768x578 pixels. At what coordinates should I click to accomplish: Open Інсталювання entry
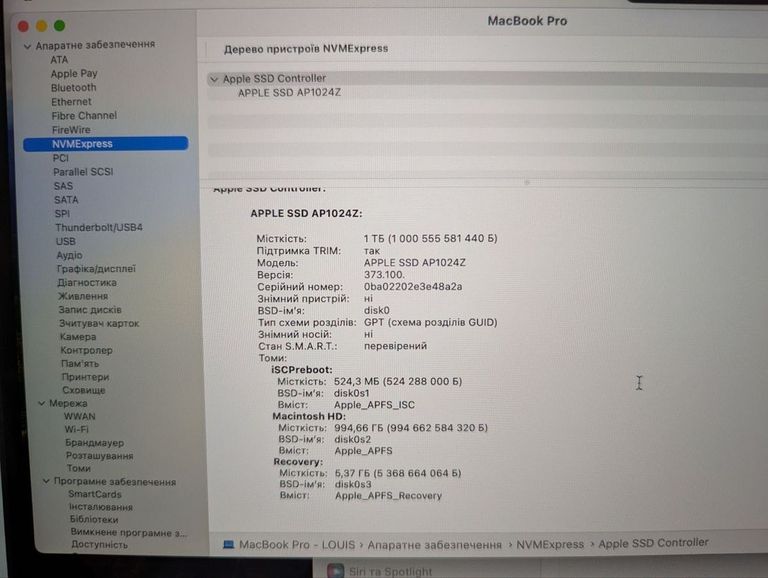[x=101, y=507]
